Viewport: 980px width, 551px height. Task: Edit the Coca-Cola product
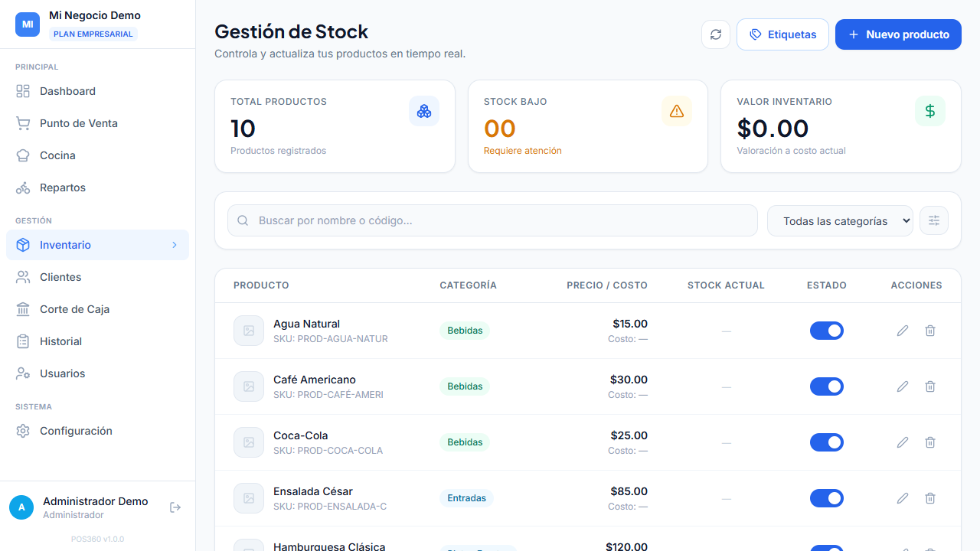(903, 442)
